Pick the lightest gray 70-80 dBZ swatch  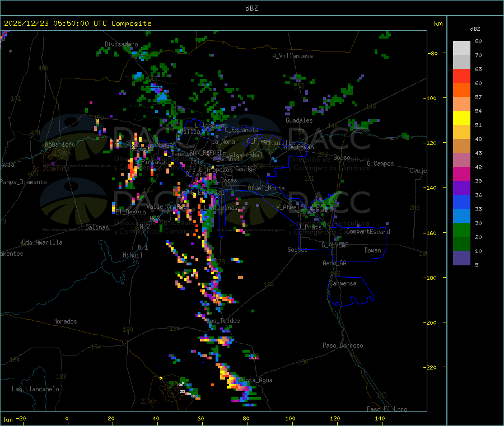[x=461, y=48]
